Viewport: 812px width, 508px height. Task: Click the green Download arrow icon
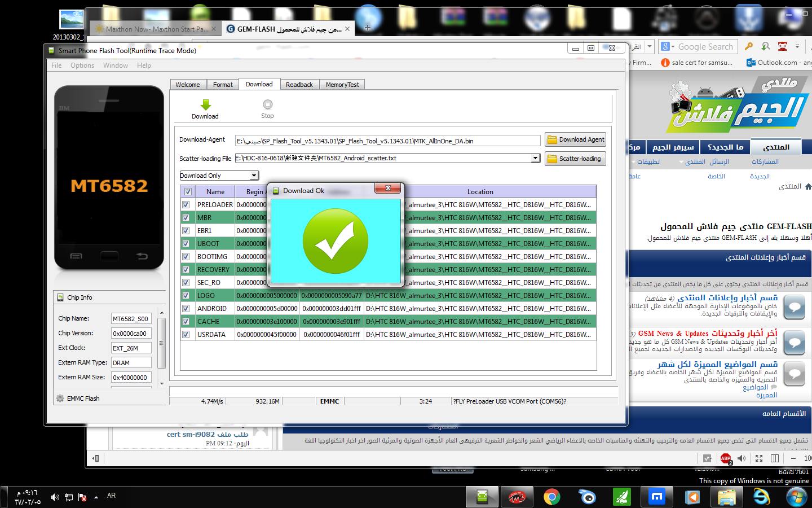[205, 105]
